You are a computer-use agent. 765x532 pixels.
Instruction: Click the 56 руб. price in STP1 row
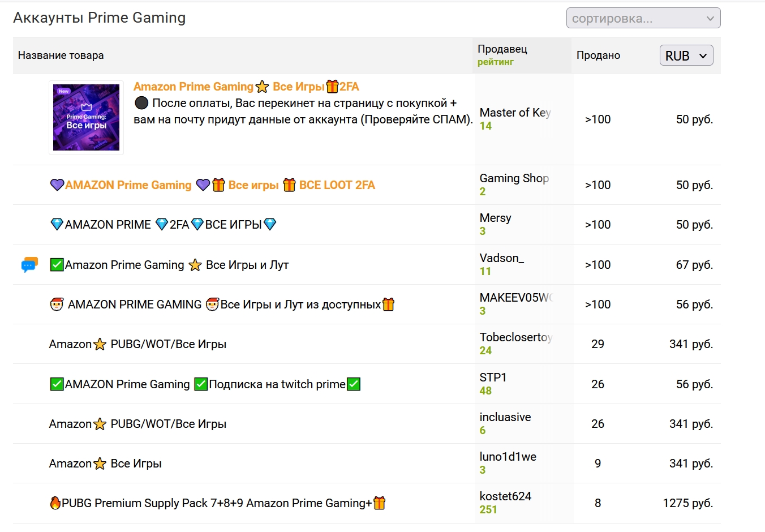click(695, 384)
